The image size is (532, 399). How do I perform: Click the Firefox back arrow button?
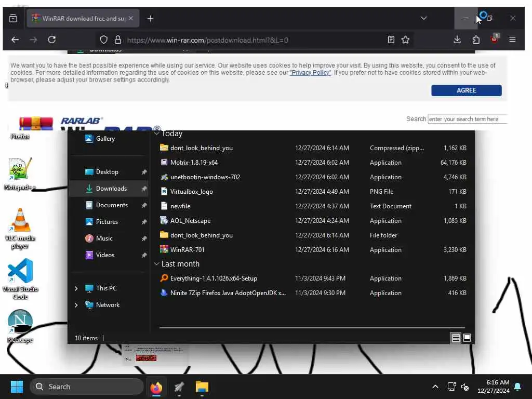pyautogui.click(x=15, y=39)
